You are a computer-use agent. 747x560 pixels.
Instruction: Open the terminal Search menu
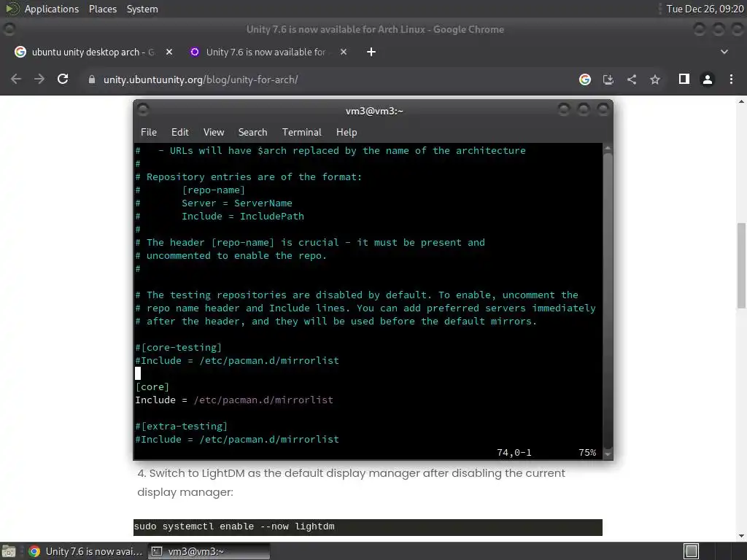(x=252, y=133)
